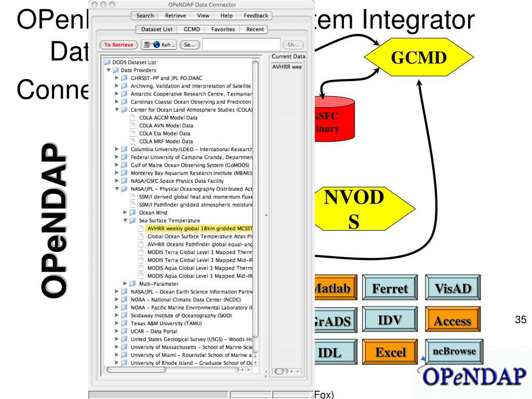Click the dataset tree vertical scrollbar
The height and width of the screenshot is (399, 532).
pyautogui.click(x=256, y=199)
